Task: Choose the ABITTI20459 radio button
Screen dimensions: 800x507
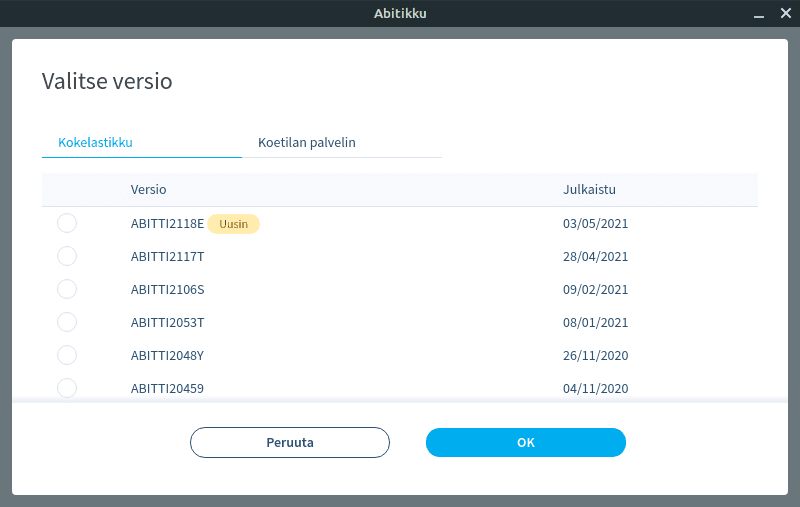Action: 67,388
